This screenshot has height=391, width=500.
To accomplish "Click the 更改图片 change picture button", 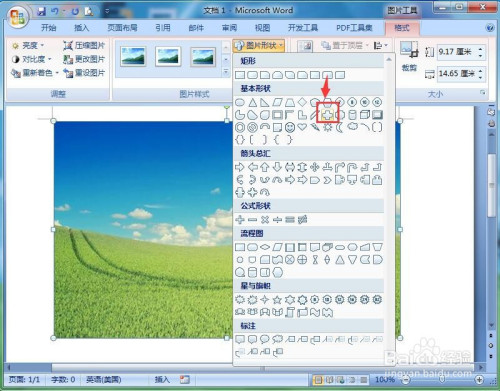I will (x=84, y=59).
